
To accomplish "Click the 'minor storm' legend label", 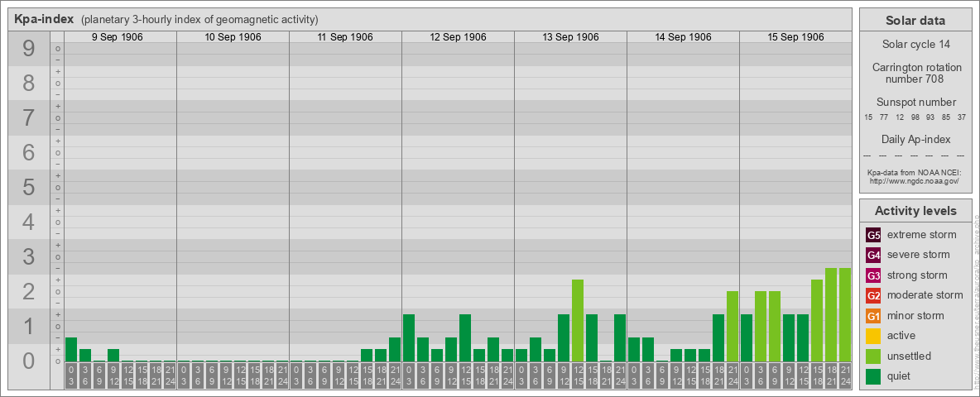I will 916,316.
